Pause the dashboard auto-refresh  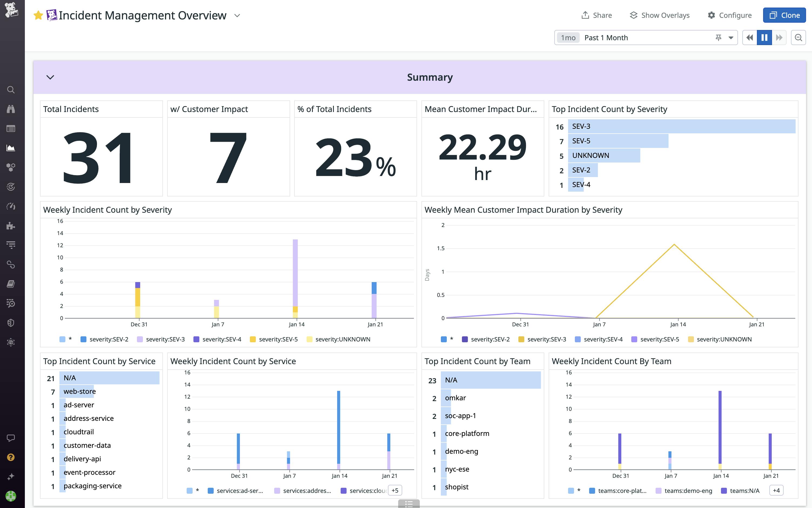tap(764, 37)
